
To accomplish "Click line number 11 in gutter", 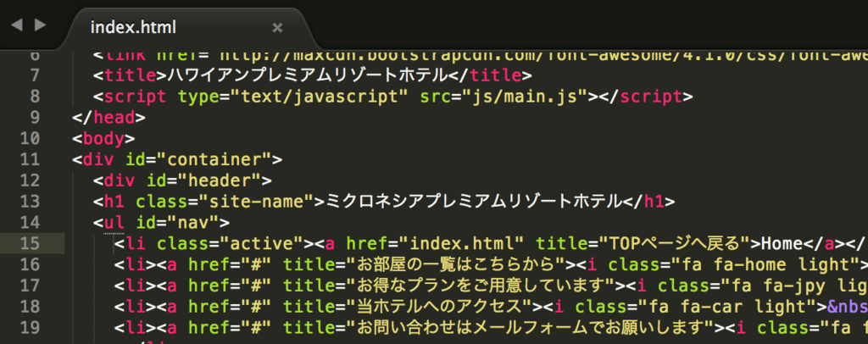I will [x=30, y=159].
